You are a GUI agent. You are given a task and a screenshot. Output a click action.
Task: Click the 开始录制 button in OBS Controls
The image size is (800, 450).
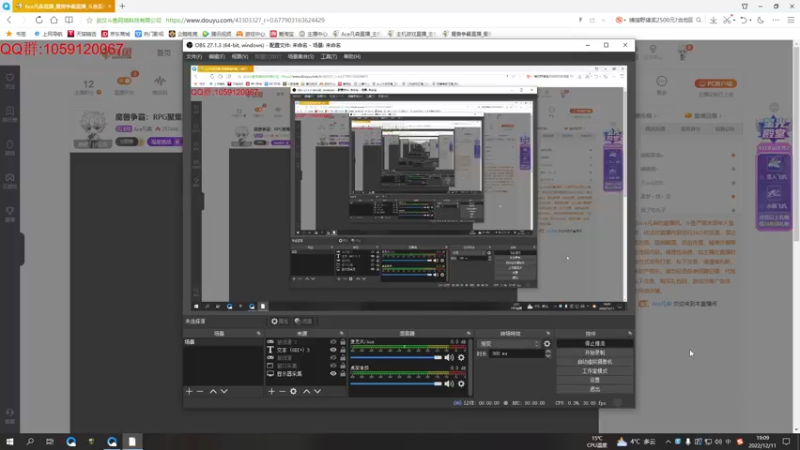(595, 353)
